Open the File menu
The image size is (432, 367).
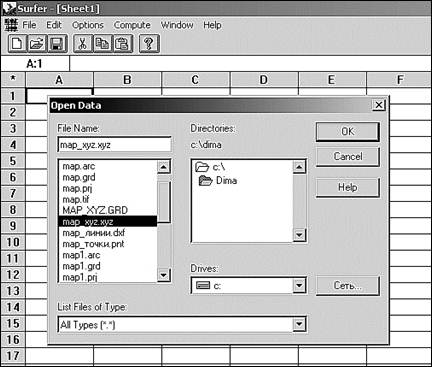click(x=29, y=25)
